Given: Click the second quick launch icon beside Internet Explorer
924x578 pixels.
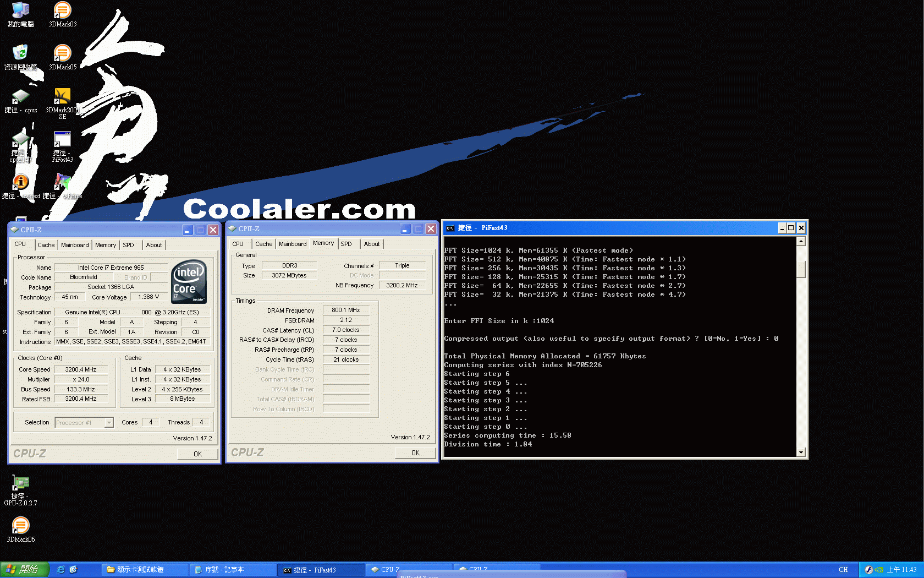Looking at the screenshot, I should click(x=73, y=570).
